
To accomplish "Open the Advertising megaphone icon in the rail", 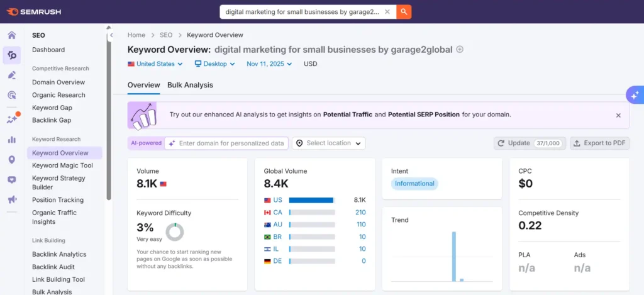I will (12, 199).
